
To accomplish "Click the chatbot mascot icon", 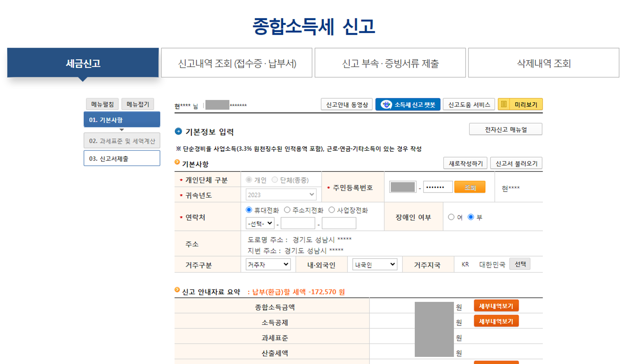I will (x=386, y=105).
